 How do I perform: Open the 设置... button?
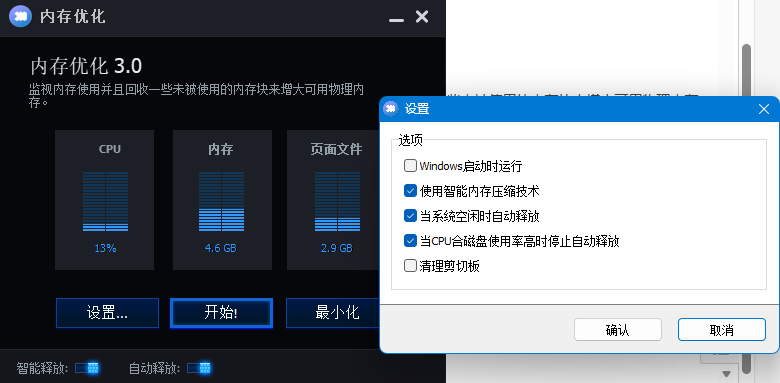(x=107, y=313)
